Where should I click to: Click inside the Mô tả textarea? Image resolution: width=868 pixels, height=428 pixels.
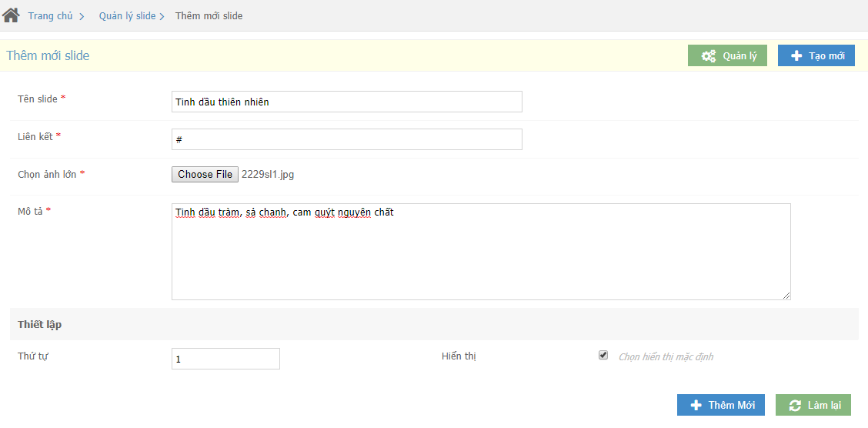pyautogui.click(x=481, y=252)
